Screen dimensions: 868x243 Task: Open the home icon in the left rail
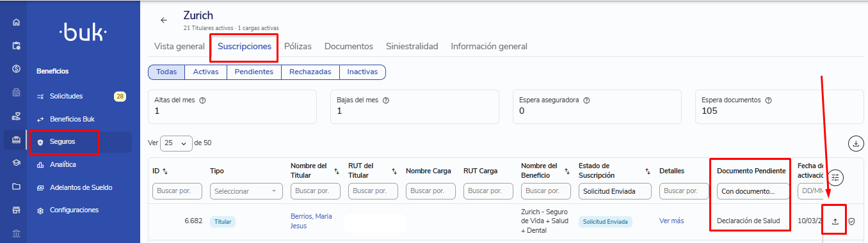point(17,22)
